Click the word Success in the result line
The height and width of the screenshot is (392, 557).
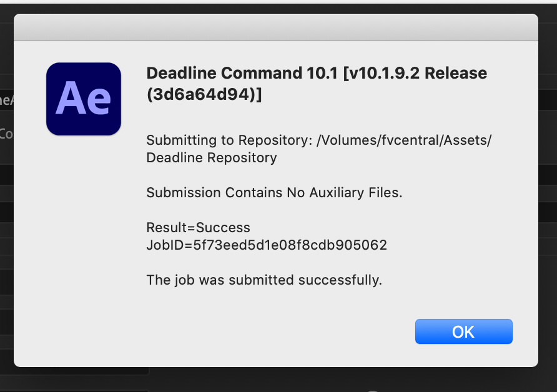(x=223, y=228)
